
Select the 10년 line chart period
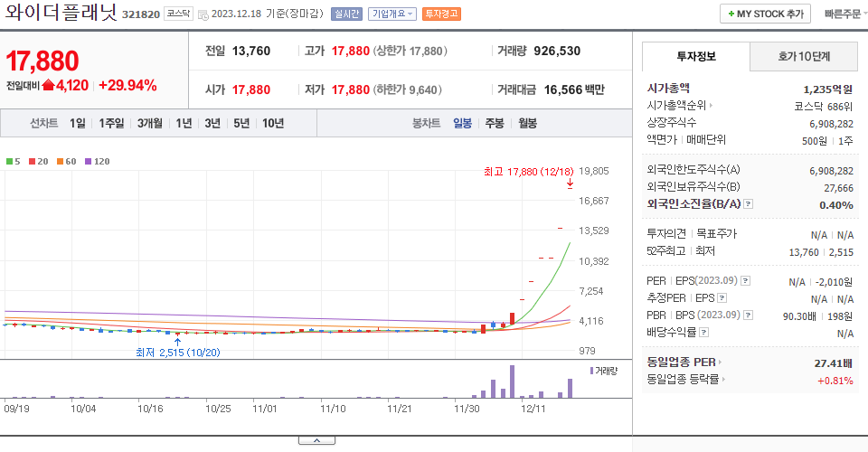(273, 123)
